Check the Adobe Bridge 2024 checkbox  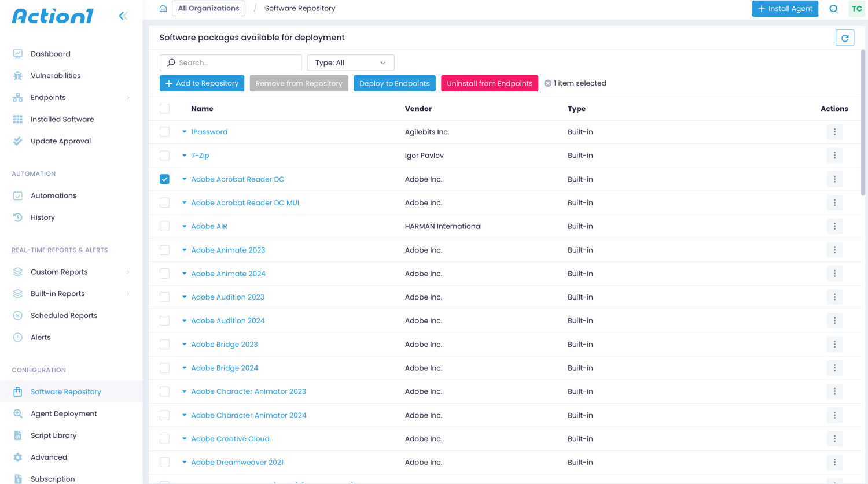point(165,368)
